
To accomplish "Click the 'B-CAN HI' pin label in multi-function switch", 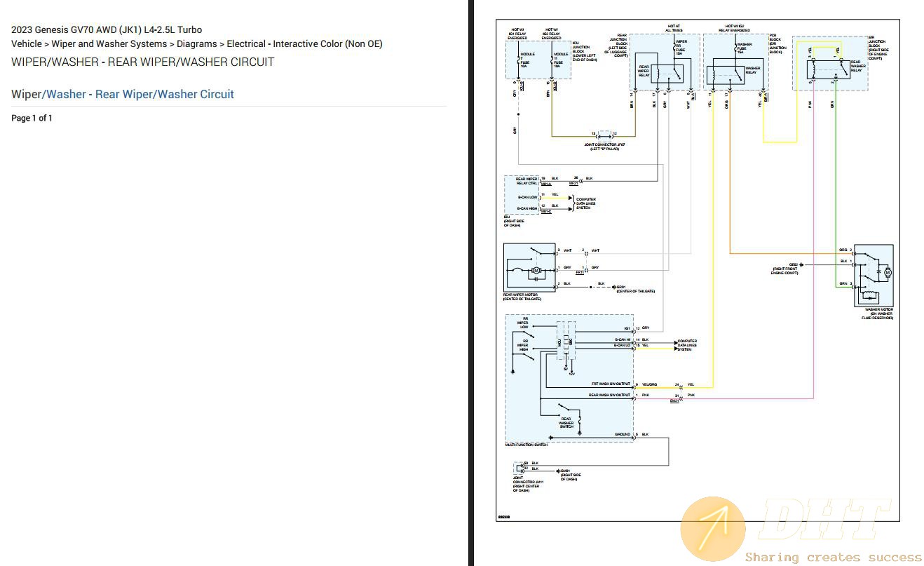I will point(623,339).
